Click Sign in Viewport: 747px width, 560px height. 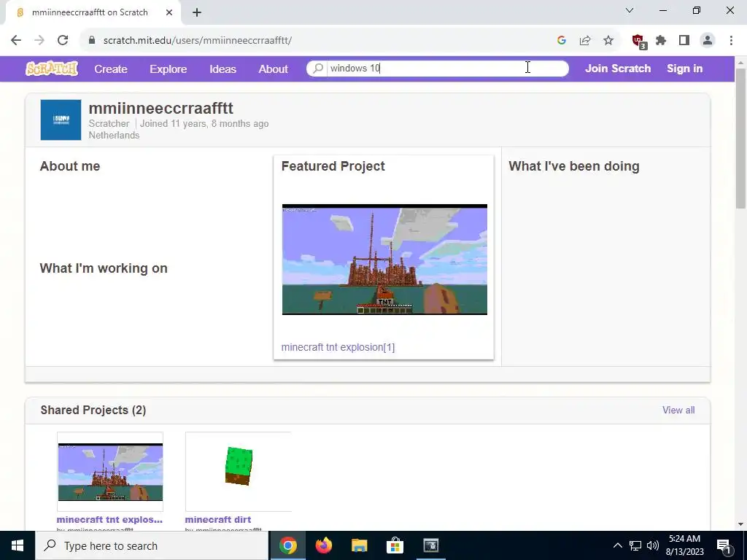684,69
